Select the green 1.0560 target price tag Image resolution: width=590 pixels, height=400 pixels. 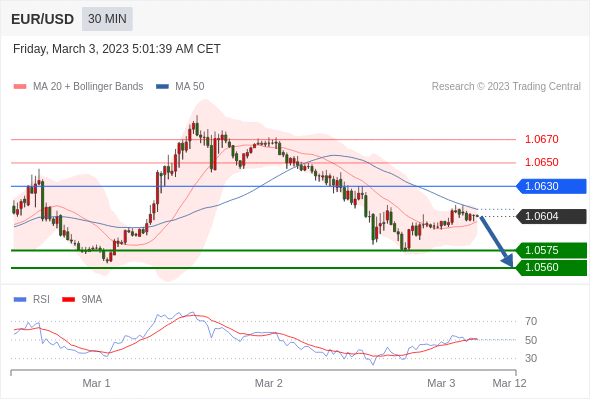click(551, 268)
